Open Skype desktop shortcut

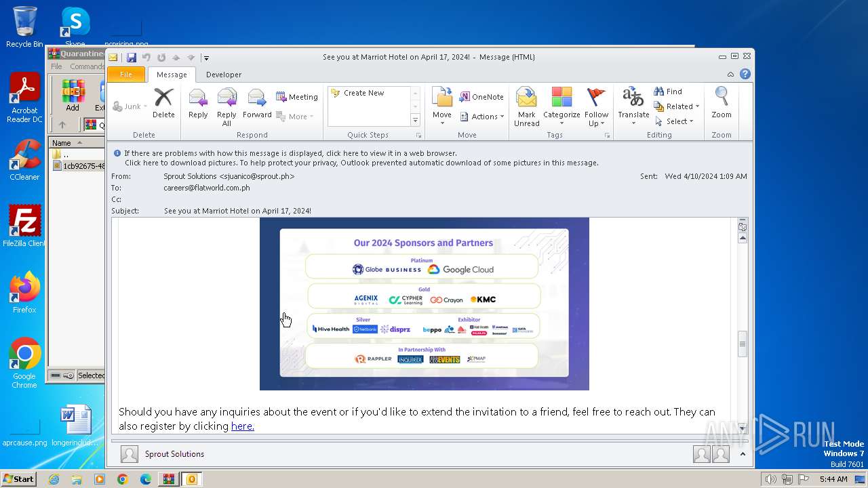coord(75,27)
